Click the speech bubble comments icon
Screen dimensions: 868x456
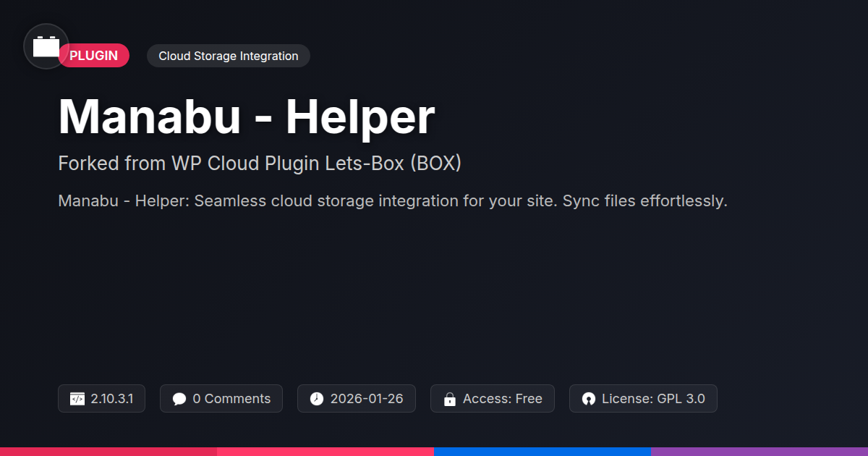point(179,399)
